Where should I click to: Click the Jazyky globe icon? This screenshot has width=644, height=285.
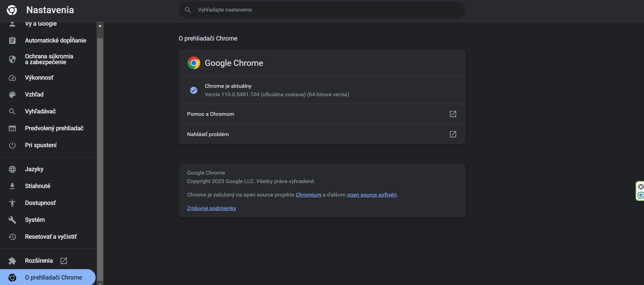[x=12, y=170]
